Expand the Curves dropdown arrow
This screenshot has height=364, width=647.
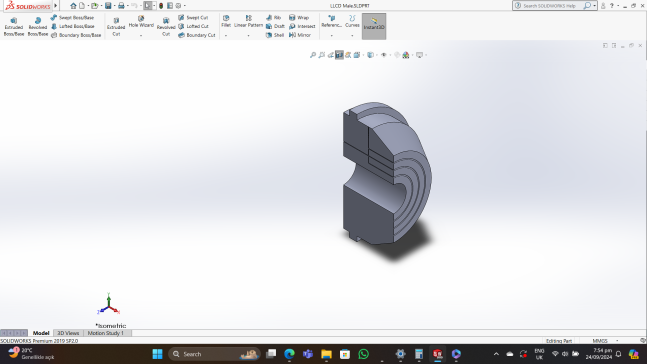click(352, 35)
